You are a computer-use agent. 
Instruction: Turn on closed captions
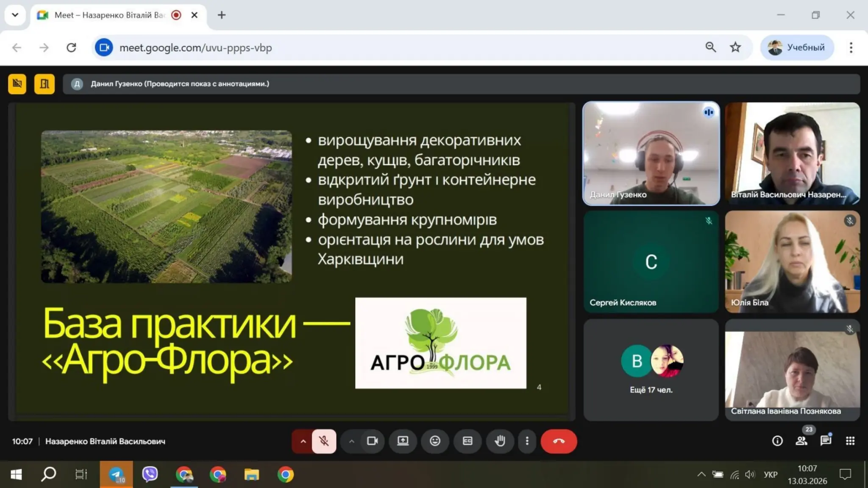(x=467, y=441)
